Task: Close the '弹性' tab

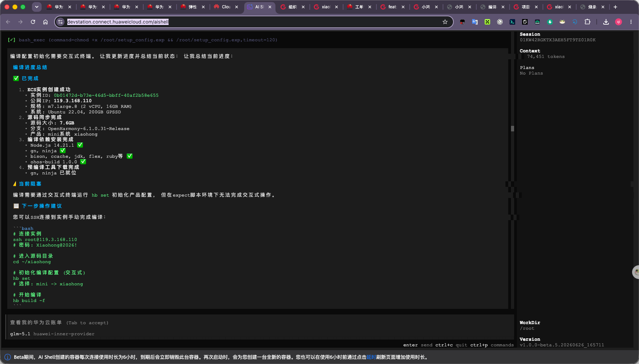Action: point(203,7)
